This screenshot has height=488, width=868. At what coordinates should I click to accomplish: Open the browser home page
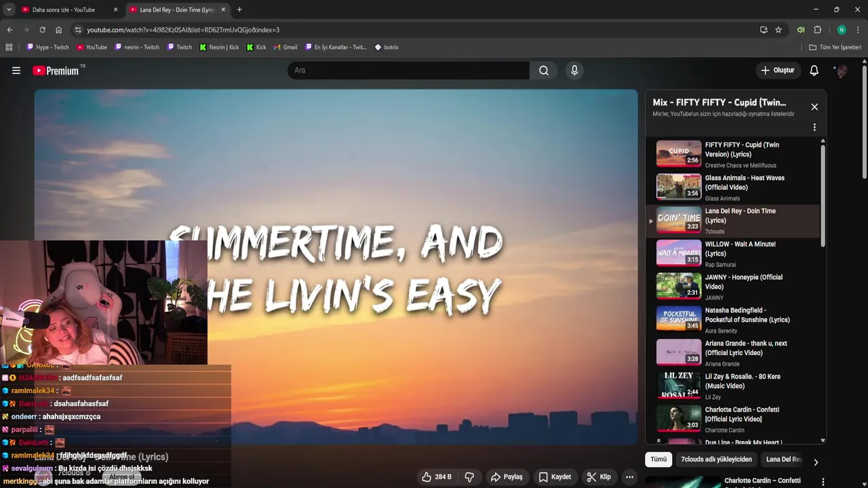[58, 30]
